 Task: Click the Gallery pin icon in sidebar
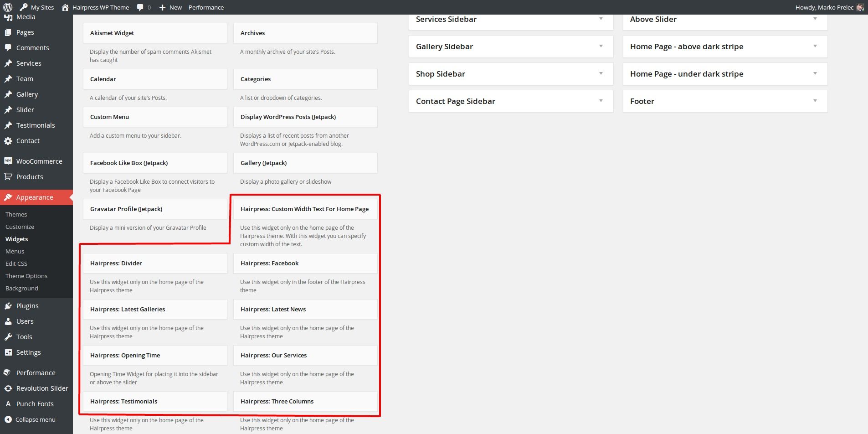8,94
